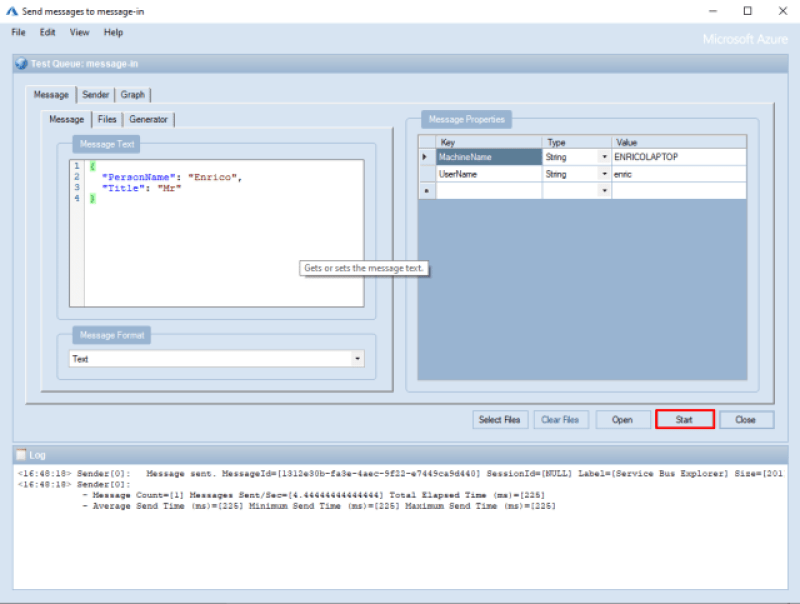Select the inner Message sub-tab
The height and width of the screenshot is (604, 800).
(x=66, y=119)
